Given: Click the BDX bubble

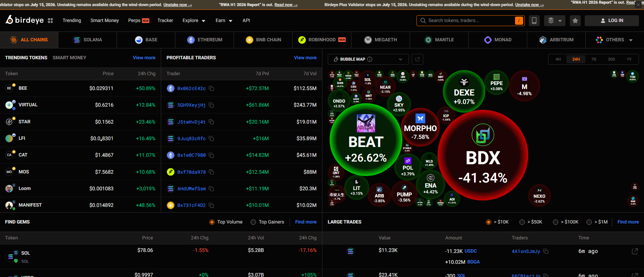Looking at the screenshot, I should point(483,155).
